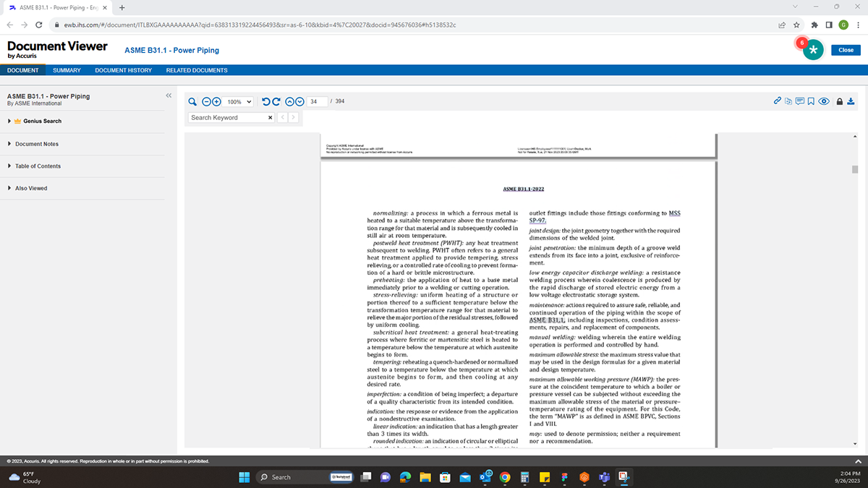
Task: Open the document compare/translate icon
Action: click(x=788, y=101)
